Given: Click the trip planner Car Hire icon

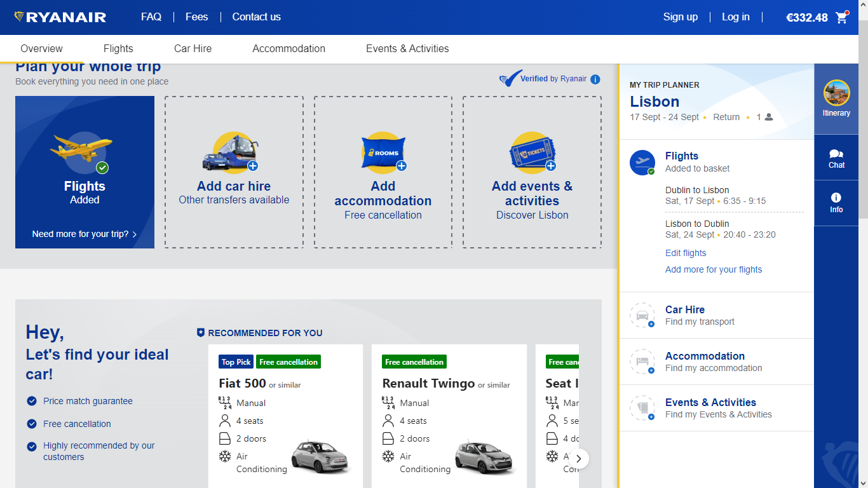Looking at the screenshot, I should (642, 315).
